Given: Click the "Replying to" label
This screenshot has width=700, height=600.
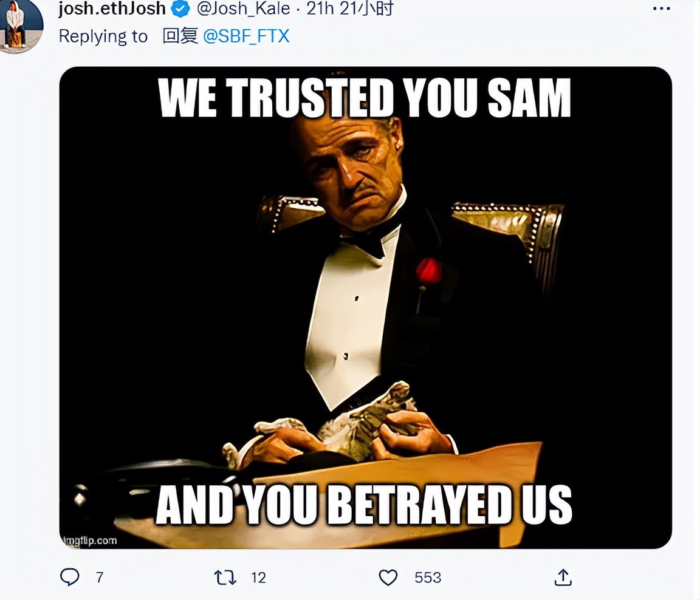Looking at the screenshot, I should (103, 36).
